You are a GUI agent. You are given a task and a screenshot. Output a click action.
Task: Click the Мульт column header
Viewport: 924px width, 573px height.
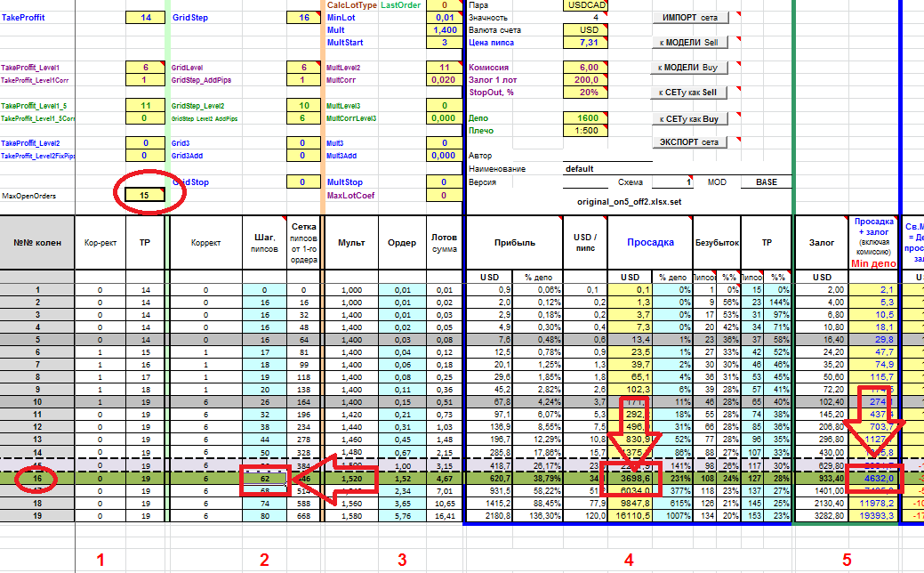(352, 242)
